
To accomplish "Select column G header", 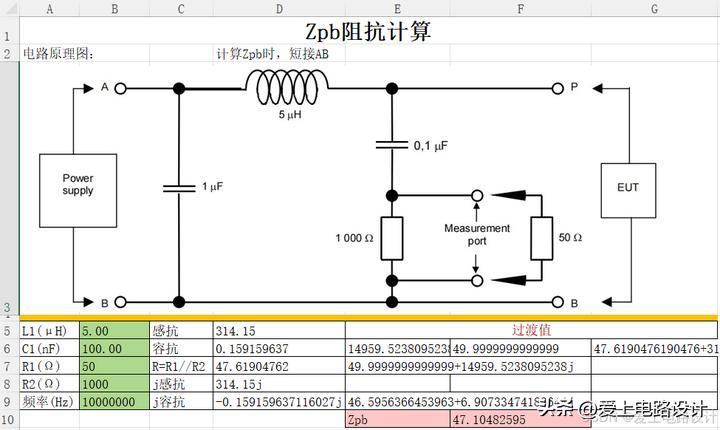I will [655, 8].
